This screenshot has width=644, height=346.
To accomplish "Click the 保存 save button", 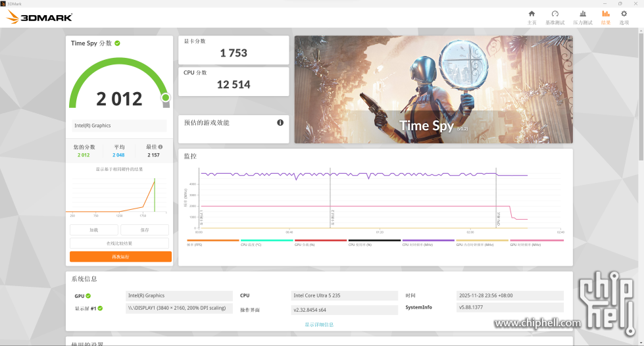I will pos(145,230).
